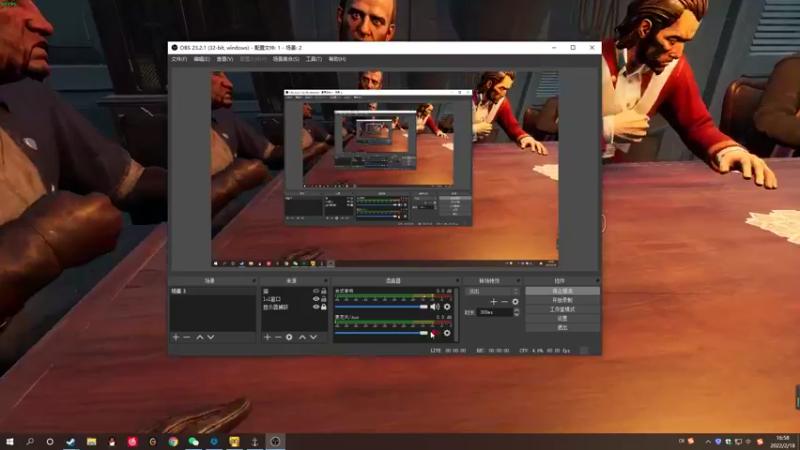Enable Studio Mode from Controls

[x=562, y=309]
